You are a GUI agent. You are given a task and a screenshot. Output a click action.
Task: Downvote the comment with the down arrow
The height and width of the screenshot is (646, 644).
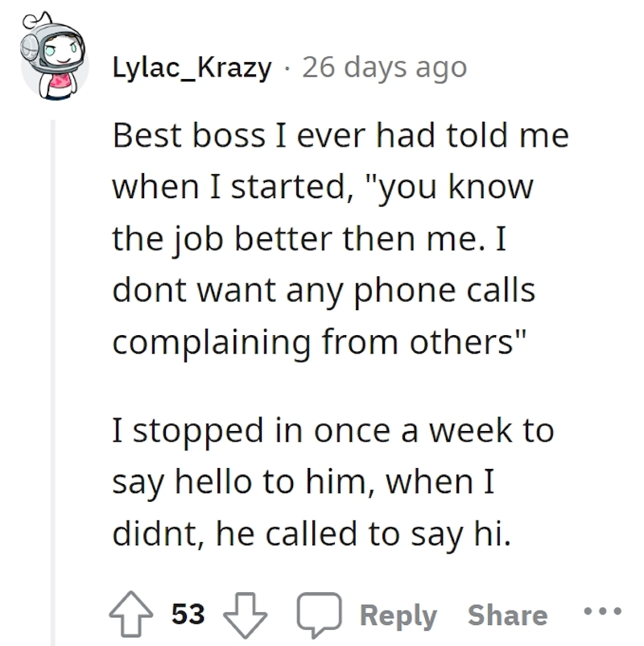[245, 615]
